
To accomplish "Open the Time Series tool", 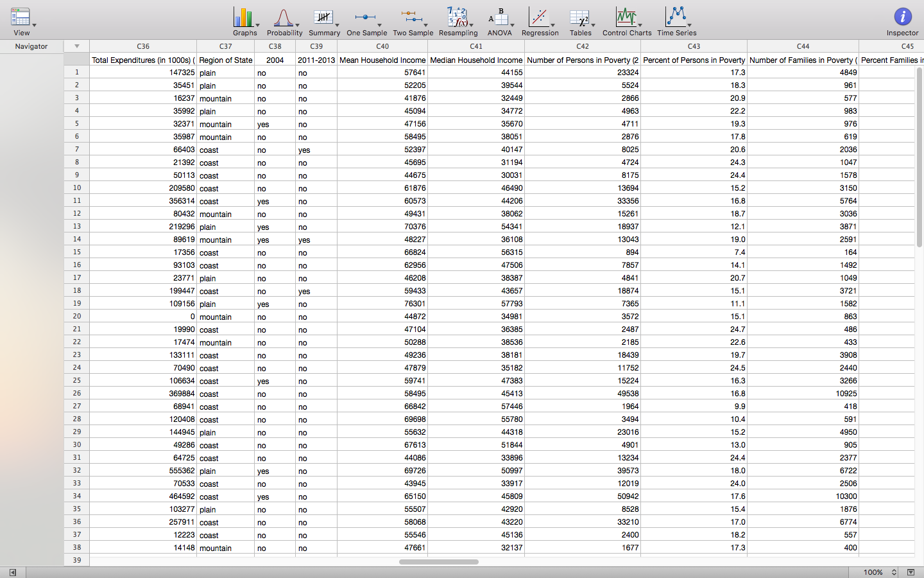I will click(676, 21).
